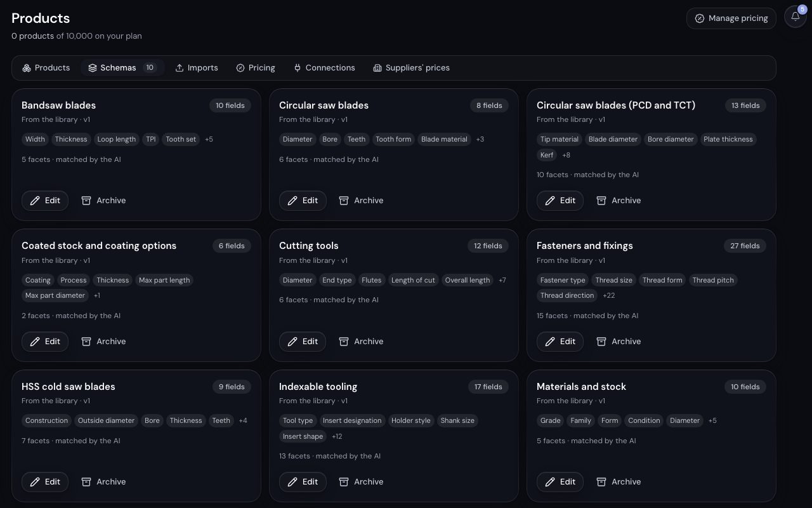Go to the Pricing tab
Image resolution: width=812 pixels, height=508 pixels.
click(256, 68)
